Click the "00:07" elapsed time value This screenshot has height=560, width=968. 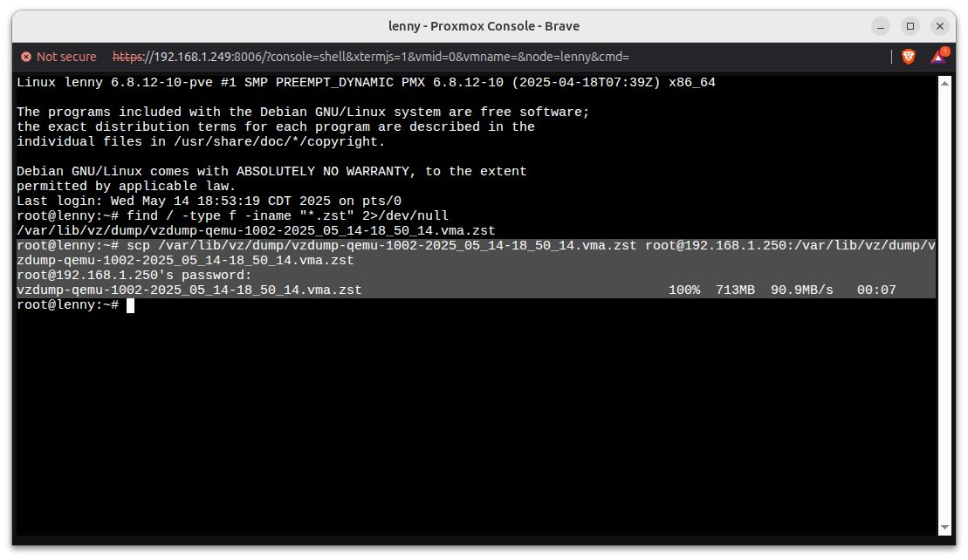point(876,290)
